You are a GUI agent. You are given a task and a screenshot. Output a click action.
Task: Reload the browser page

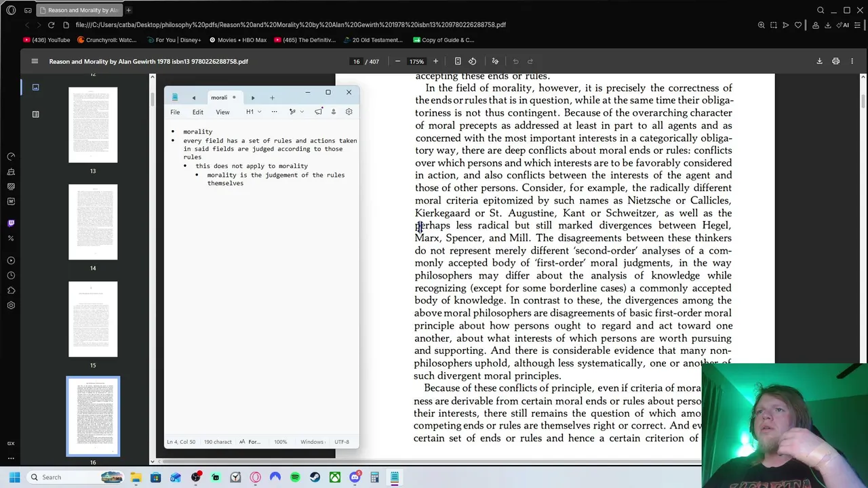51,25
